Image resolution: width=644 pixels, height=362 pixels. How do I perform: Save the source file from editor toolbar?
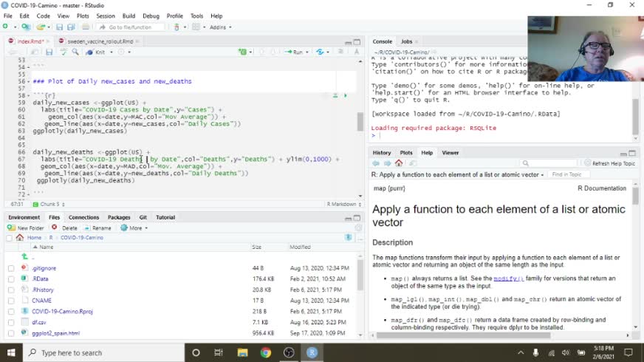coord(49,52)
